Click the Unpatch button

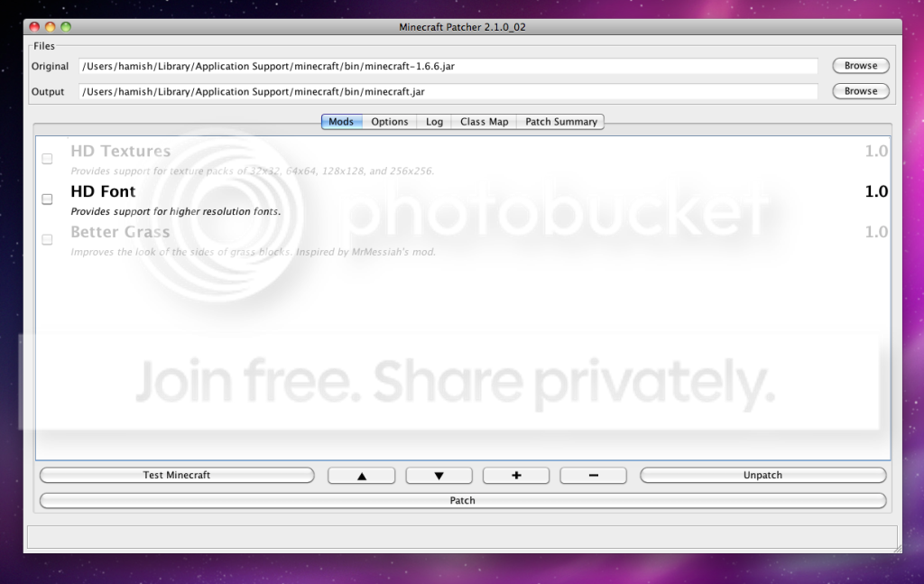762,475
